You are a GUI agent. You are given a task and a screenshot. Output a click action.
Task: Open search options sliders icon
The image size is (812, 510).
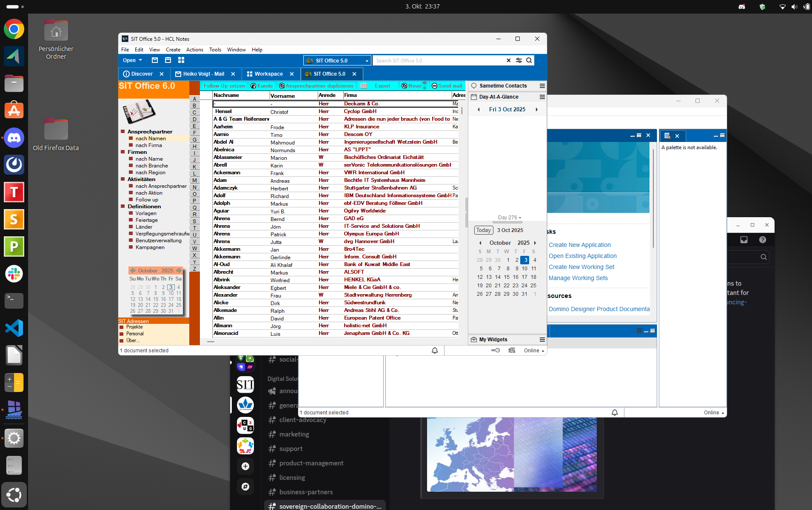(x=519, y=60)
